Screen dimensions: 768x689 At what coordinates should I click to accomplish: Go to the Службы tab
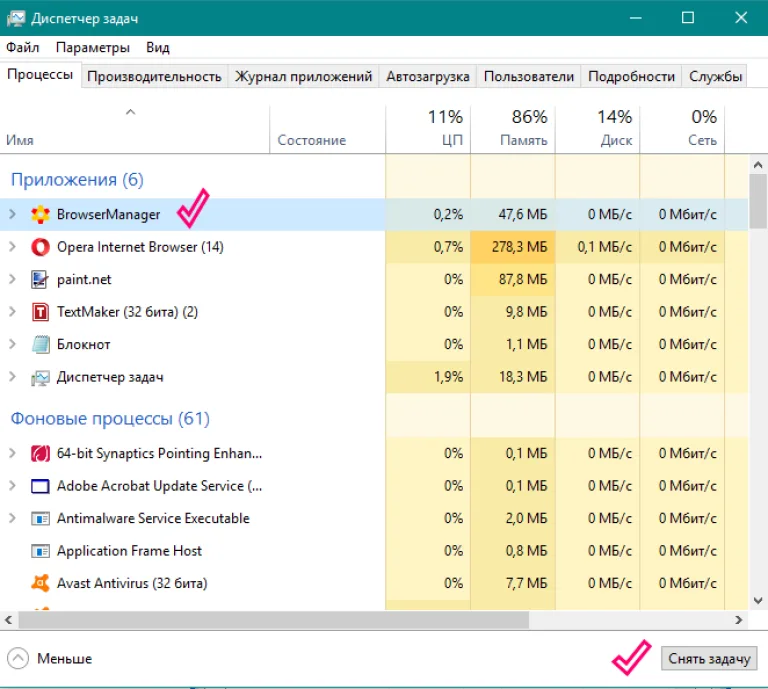click(x=715, y=76)
